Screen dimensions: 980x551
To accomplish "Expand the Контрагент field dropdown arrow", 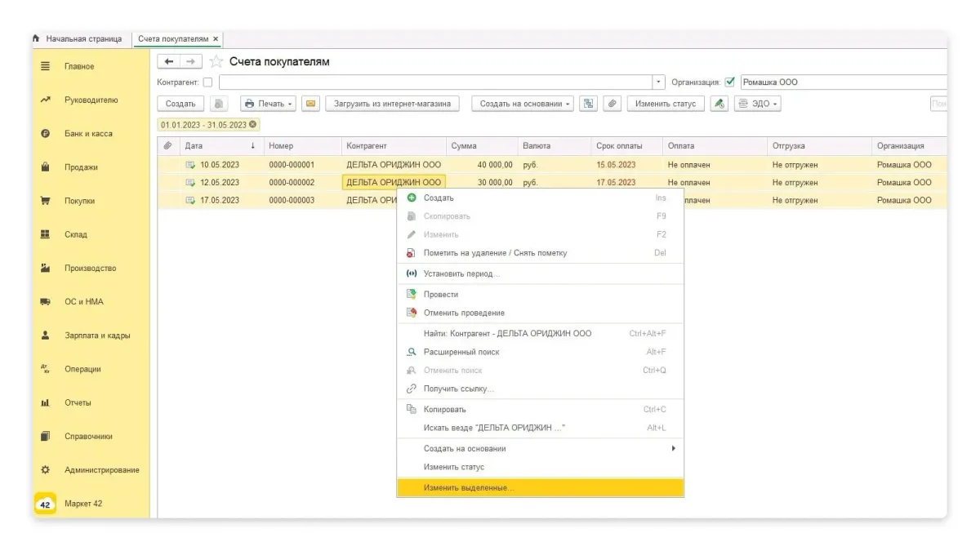I will (659, 82).
